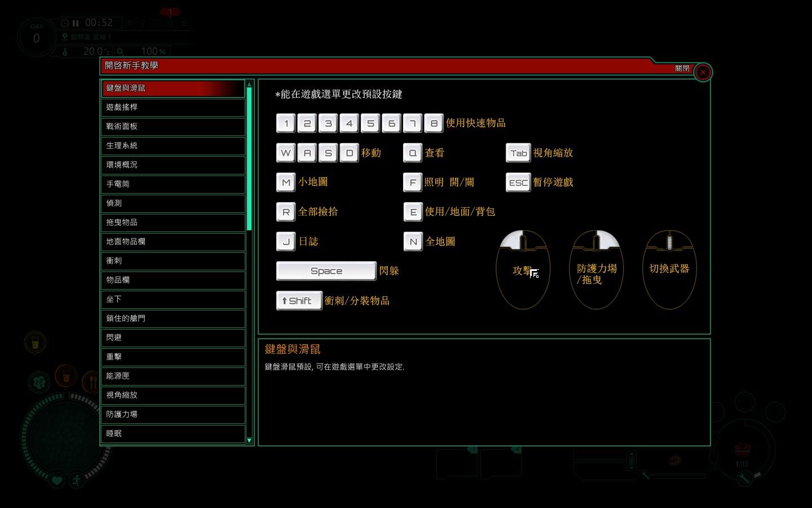Click the yellow thirst glass icon
The width and height of the screenshot is (812, 508).
35,341
